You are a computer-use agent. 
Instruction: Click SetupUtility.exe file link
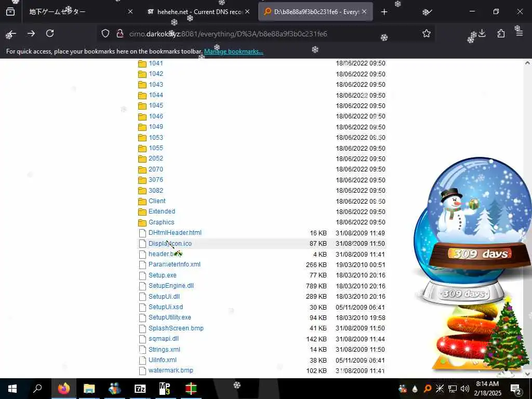170,317
